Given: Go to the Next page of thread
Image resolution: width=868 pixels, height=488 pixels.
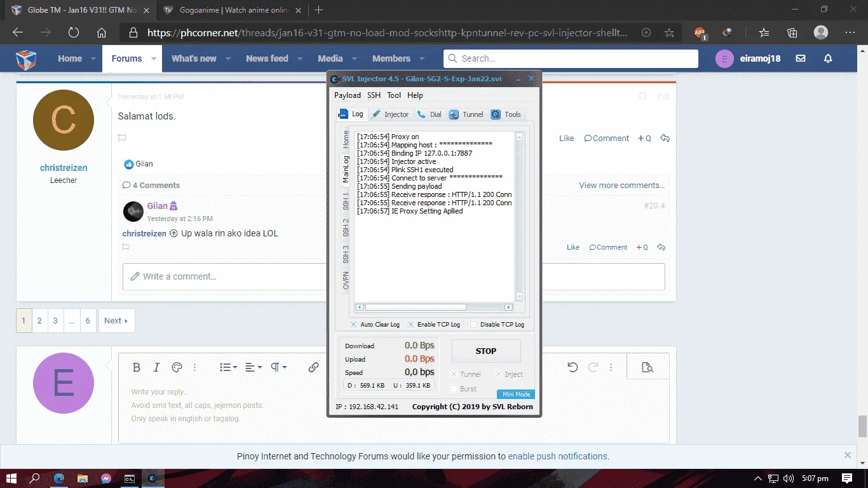Looking at the screenshot, I should 116,321.
